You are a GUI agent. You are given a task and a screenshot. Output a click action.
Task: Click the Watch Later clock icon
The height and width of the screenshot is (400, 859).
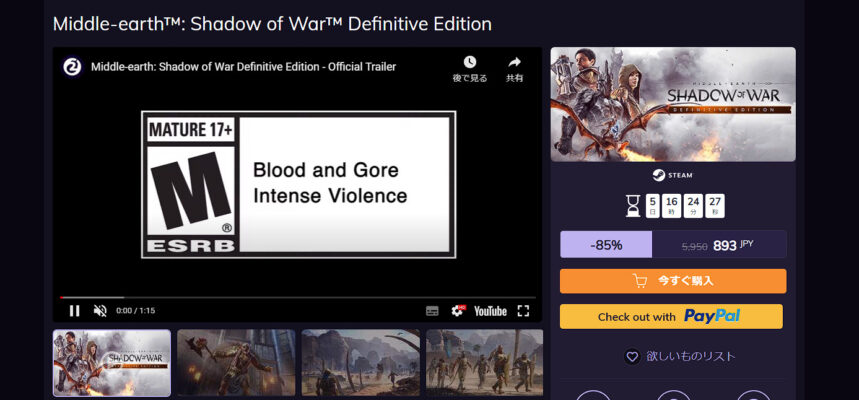pos(469,62)
